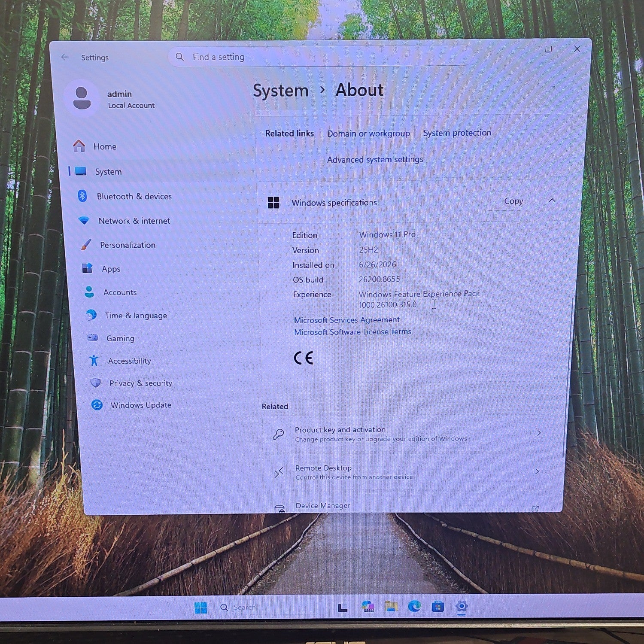The width and height of the screenshot is (644, 644).
Task: Click the Local Account text under admin
Action: coord(131,106)
